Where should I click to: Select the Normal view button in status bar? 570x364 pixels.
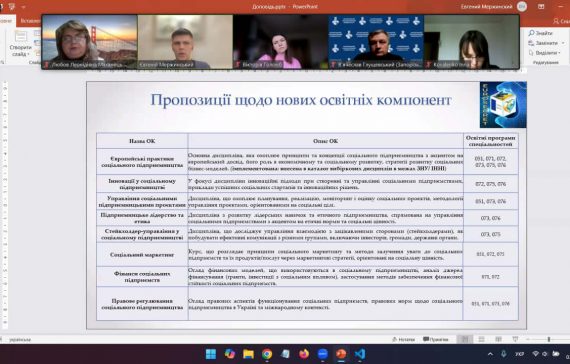click(465, 339)
